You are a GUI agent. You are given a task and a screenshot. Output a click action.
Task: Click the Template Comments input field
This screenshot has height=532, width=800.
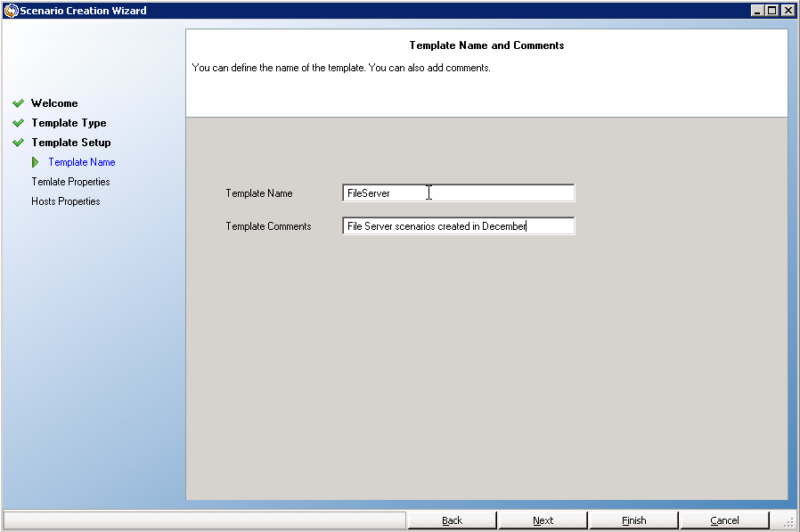click(x=458, y=226)
